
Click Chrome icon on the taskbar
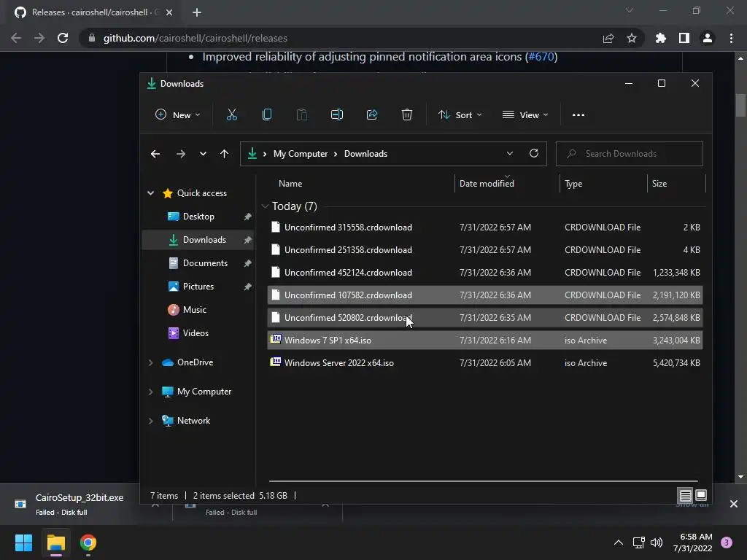(x=88, y=542)
